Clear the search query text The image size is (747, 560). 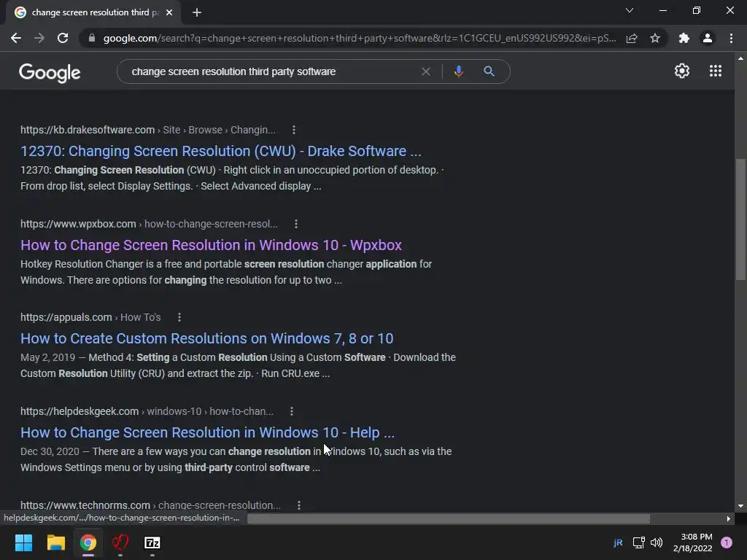pyautogui.click(x=426, y=71)
